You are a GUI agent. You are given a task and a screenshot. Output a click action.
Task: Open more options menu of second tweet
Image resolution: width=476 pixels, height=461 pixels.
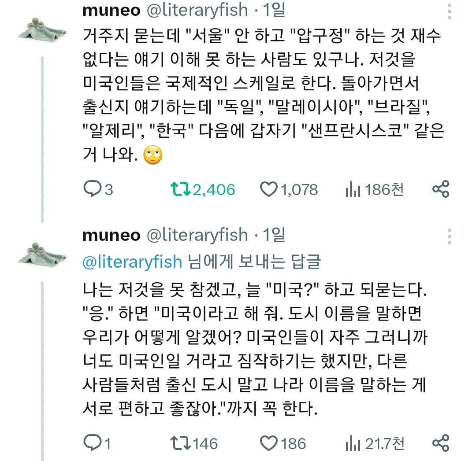click(x=449, y=236)
